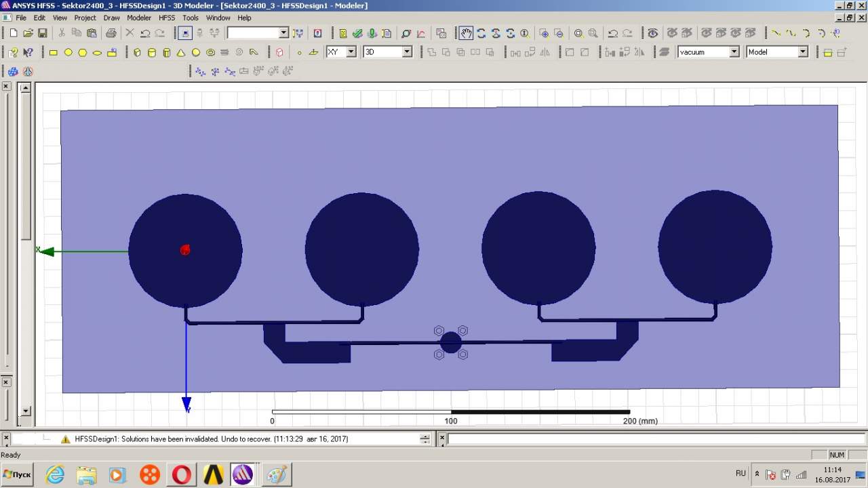Screen dimensions: 868x488
Task: Click the Пуск start button
Action: pos(18,474)
